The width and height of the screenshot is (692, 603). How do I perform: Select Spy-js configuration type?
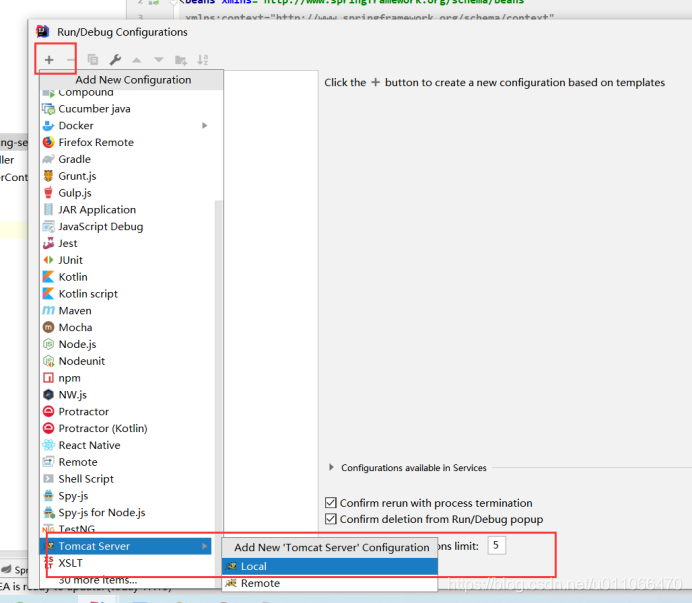point(127,495)
